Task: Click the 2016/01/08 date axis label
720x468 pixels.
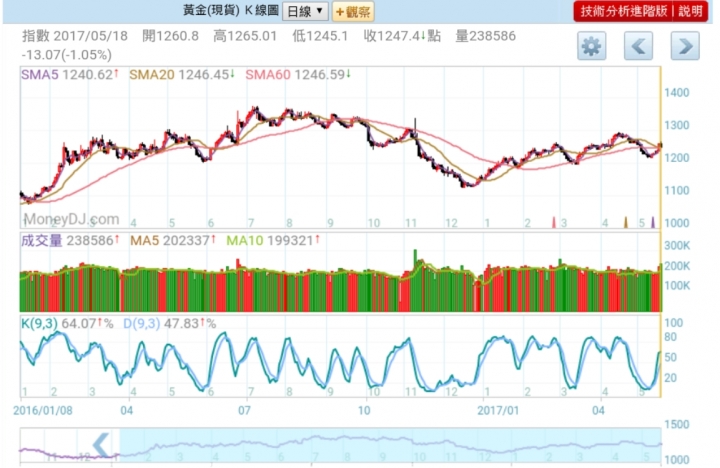Action: pyautogui.click(x=43, y=410)
